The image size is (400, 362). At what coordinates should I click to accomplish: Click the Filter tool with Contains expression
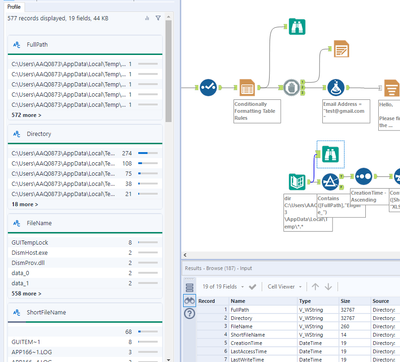(330, 182)
